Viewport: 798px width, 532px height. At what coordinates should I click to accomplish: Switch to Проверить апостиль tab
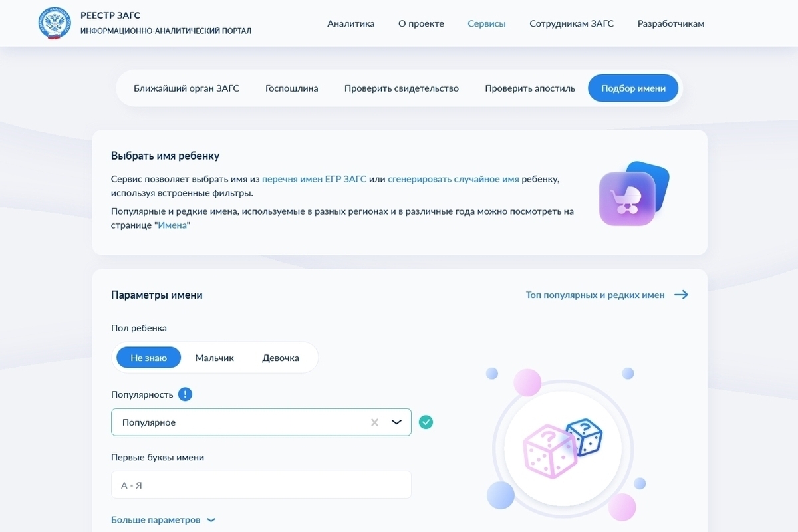tap(529, 88)
